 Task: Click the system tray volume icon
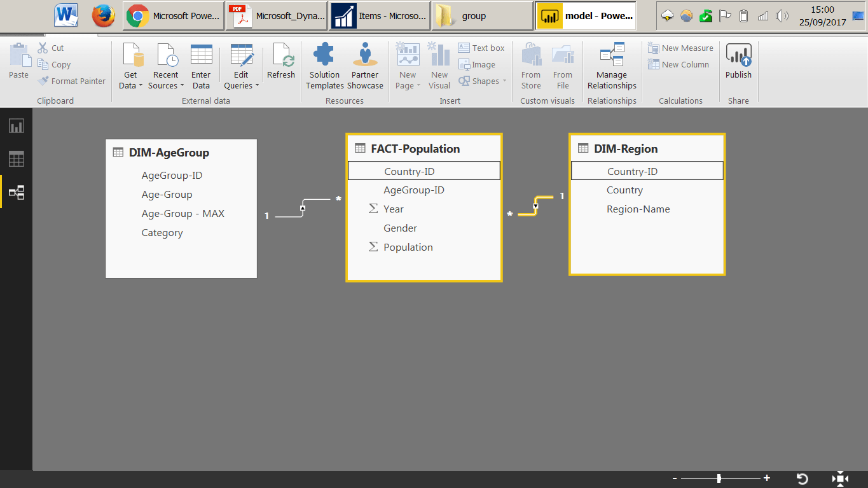pos(782,16)
